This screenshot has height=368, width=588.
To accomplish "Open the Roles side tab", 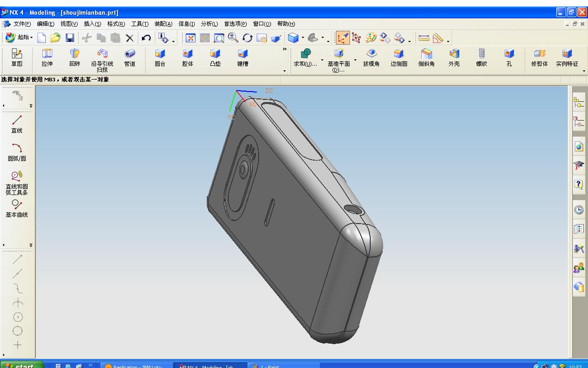I will click(579, 268).
